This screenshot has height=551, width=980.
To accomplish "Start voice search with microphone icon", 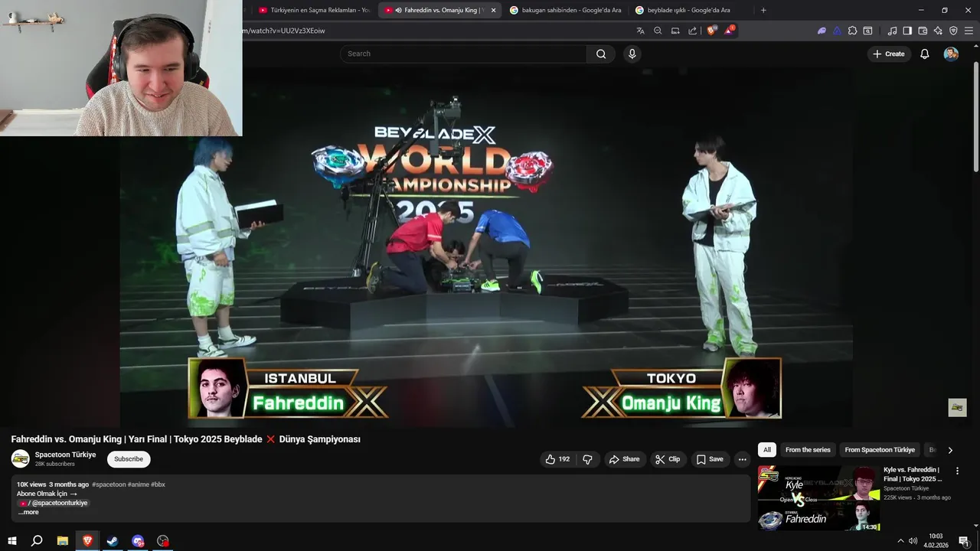I will 632,54.
